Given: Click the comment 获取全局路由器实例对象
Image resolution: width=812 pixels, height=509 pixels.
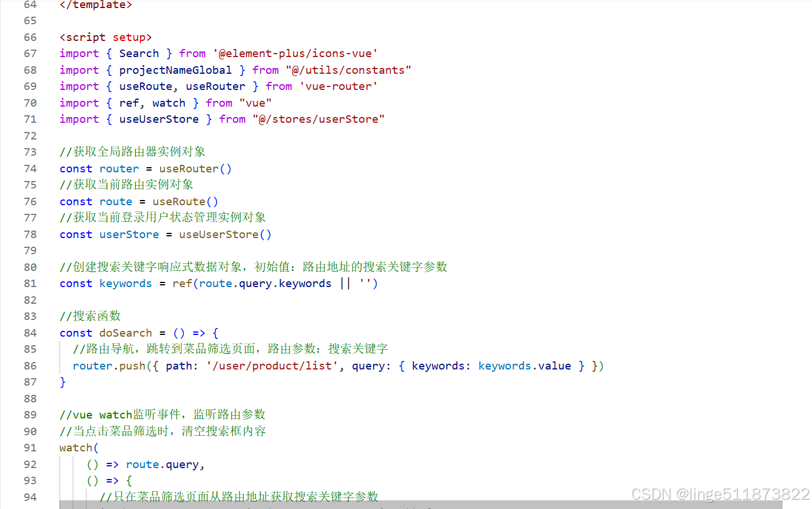Looking at the screenshot, I should (132, 152).
